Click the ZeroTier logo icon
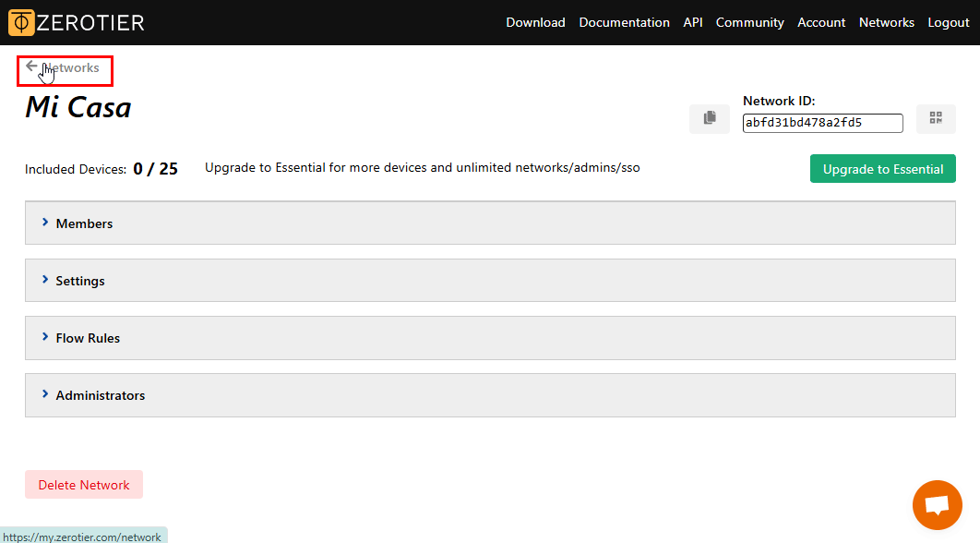Image resolution: width=980 pixels, height=543 pixels. click(21, 22)
